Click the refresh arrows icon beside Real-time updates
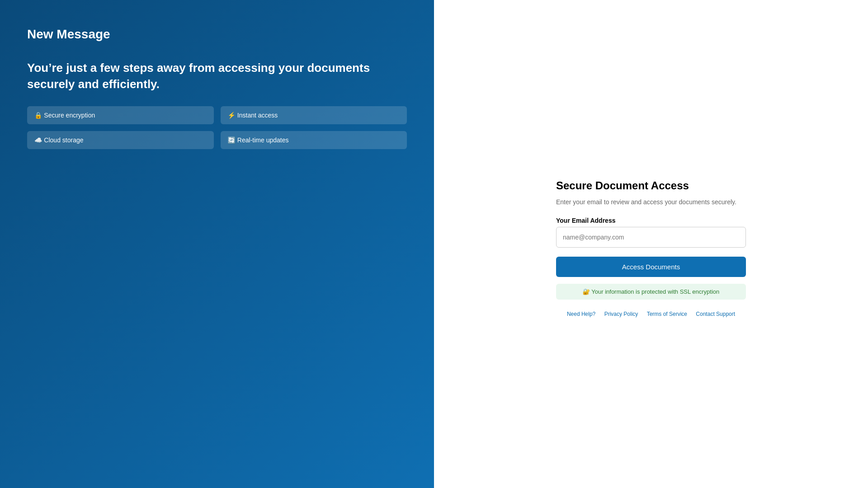Viewport: 868px width, 488px height. (x=231, y=140)
